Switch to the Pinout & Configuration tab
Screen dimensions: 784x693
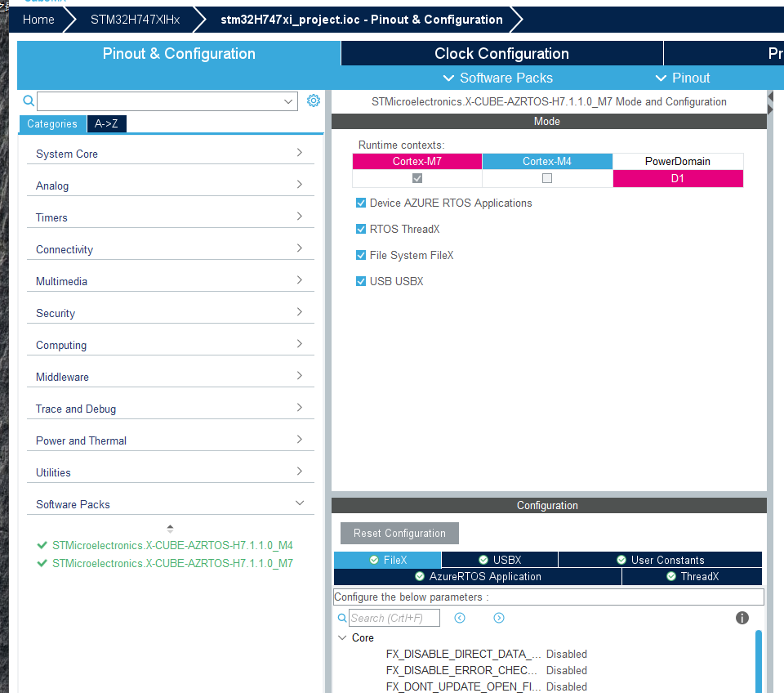(179, 54)
